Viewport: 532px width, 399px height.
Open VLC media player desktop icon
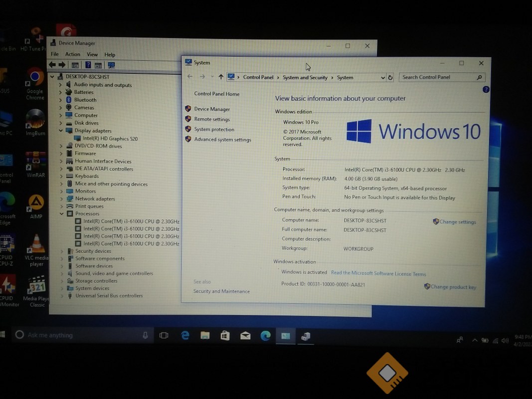[x=36, y=250]
